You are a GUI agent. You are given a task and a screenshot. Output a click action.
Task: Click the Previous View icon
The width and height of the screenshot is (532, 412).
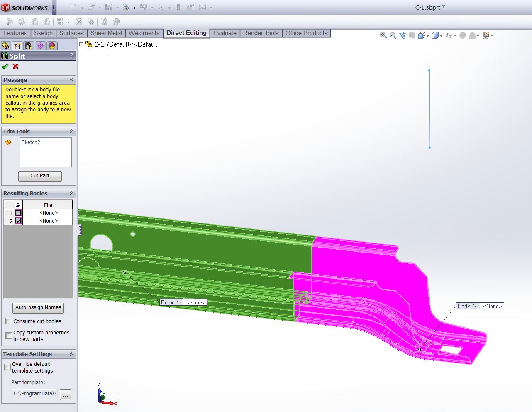pyautogui.click(x=403, y=36)
